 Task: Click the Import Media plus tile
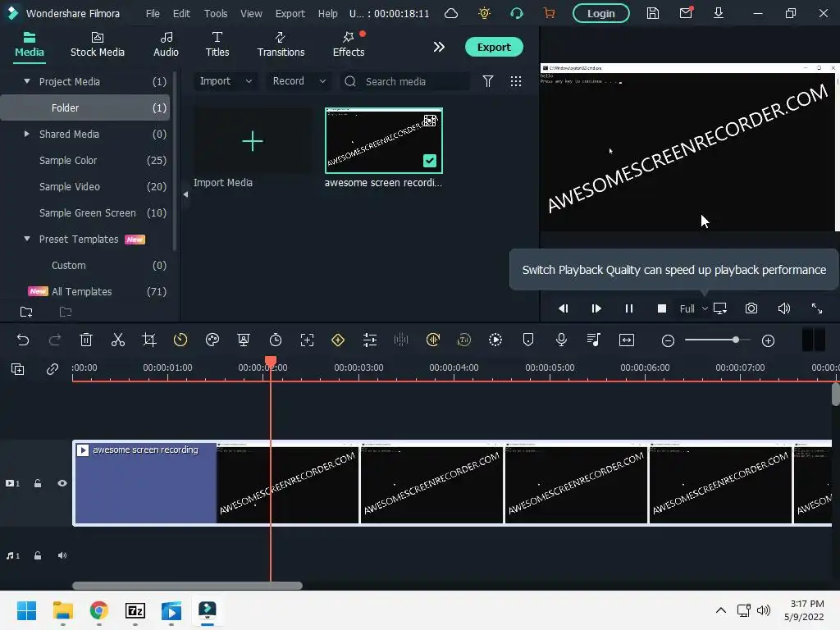pyautogui.click(x=253, y=141)
